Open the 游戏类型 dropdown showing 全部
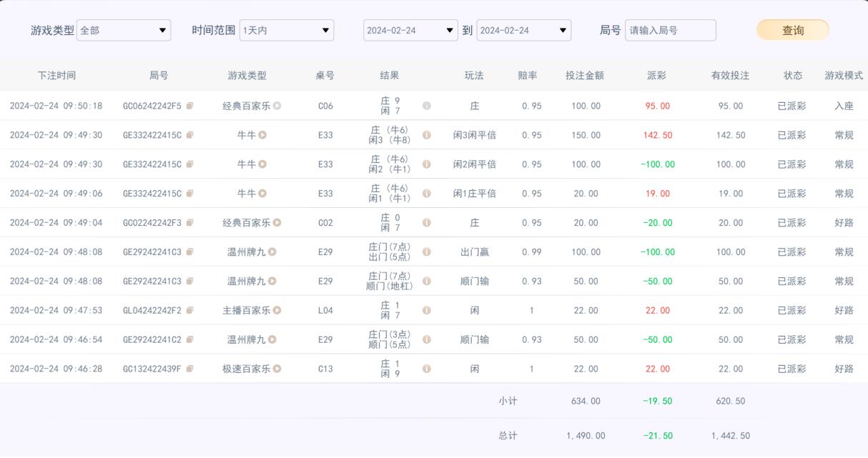 tap(124, 30)
